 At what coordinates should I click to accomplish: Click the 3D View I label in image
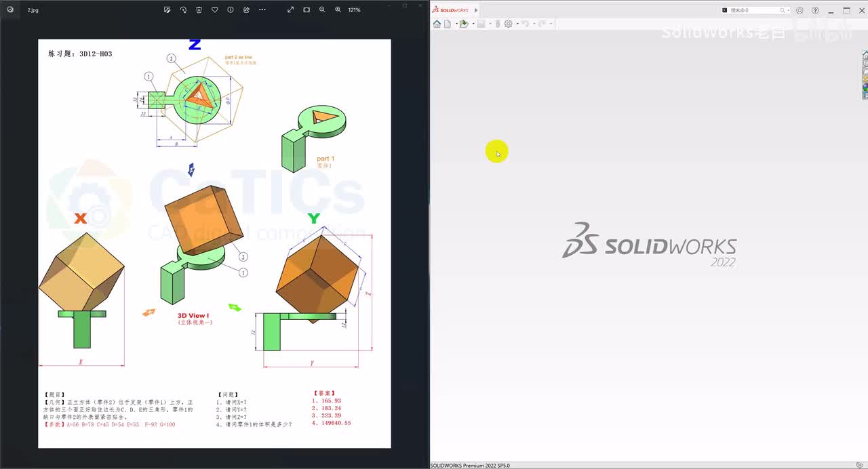[193, 316]
